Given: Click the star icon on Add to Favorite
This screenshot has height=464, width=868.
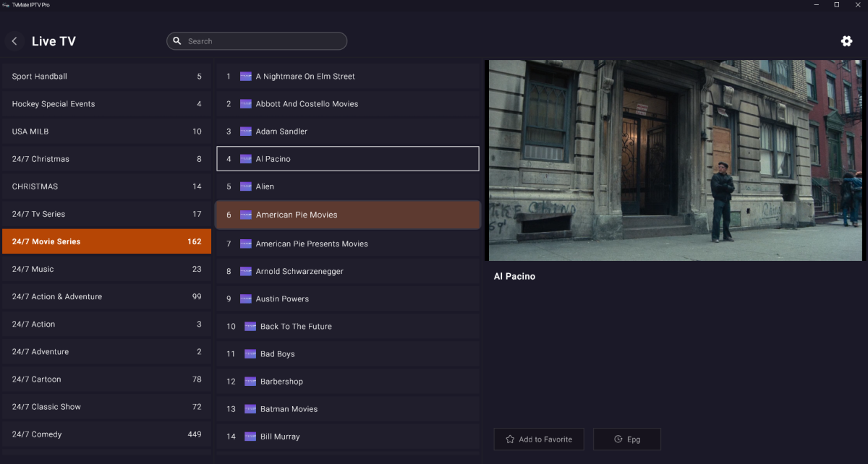Looking at the screenshot, I should tap(510, 439).
